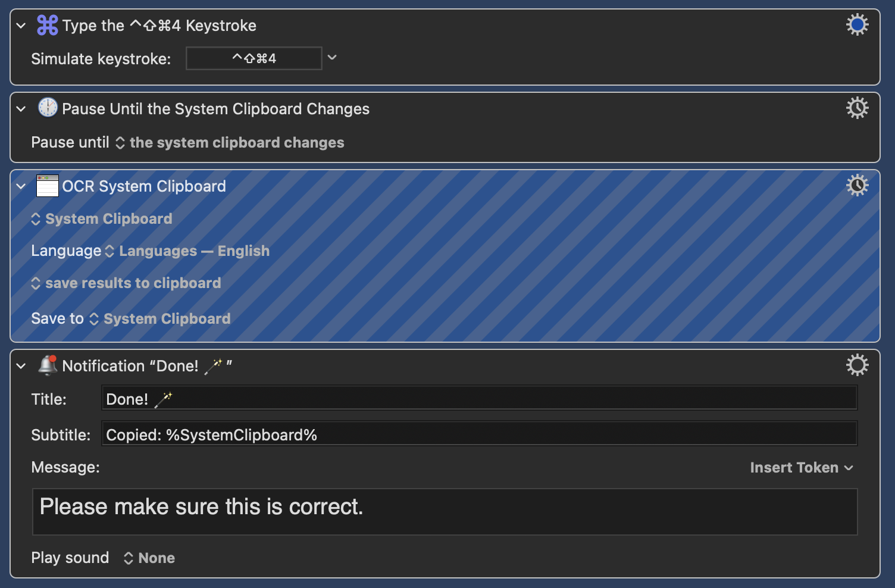Collapse the Notification action

point(21,366)
